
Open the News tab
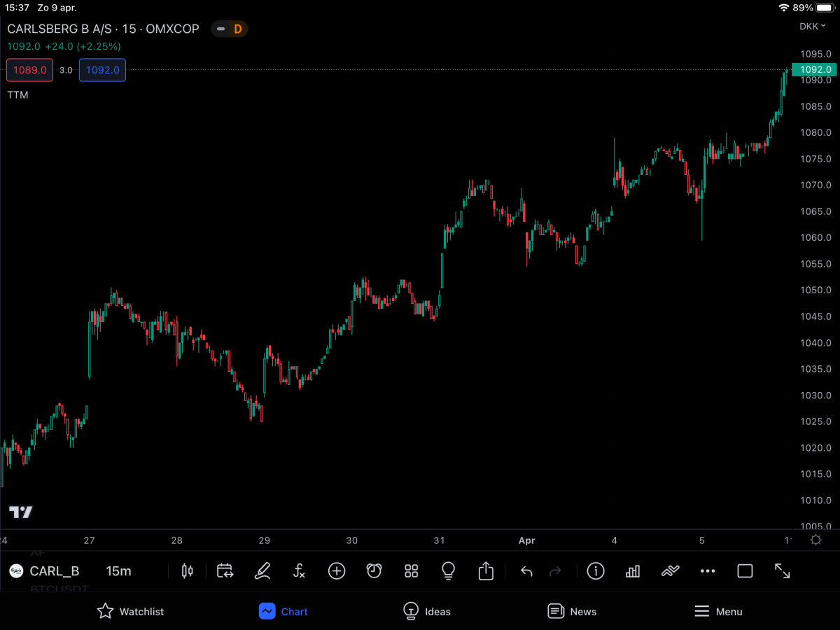[572, 611]
